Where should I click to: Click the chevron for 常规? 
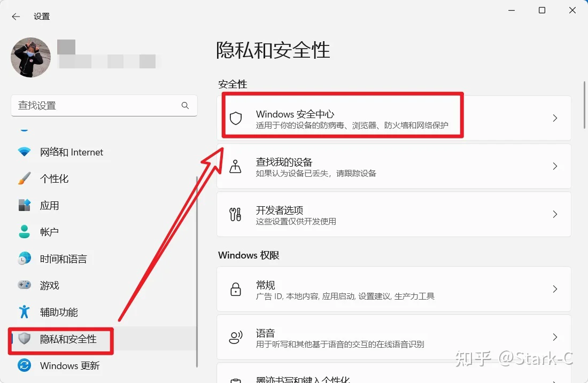[x=555, y=290]
